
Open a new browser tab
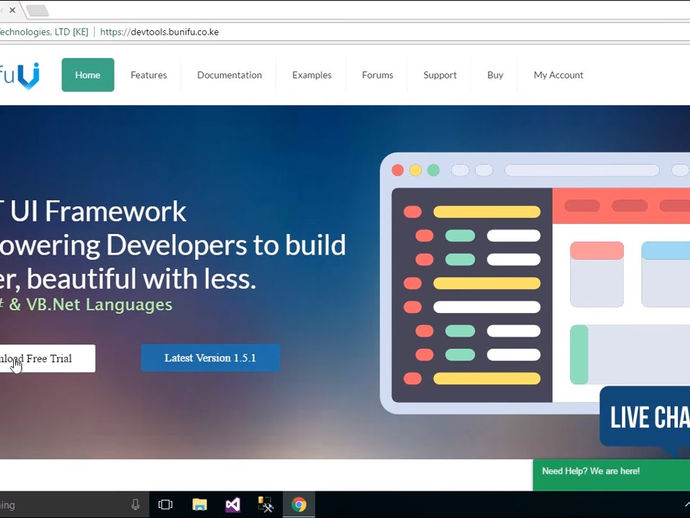coord(37,11)
